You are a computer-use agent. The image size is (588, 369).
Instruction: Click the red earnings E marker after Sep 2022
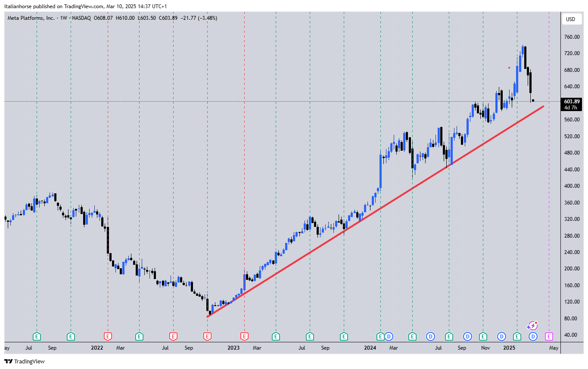[207, 336]
